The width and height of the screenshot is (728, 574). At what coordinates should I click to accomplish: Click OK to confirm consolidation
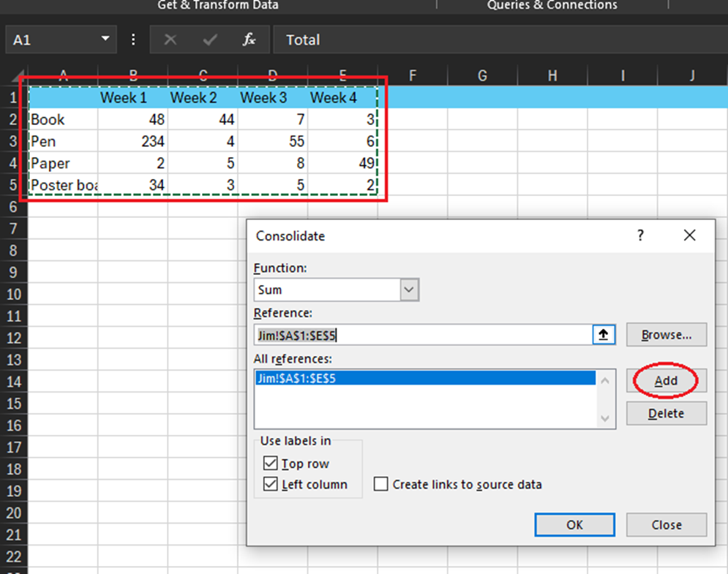point(574,524)
